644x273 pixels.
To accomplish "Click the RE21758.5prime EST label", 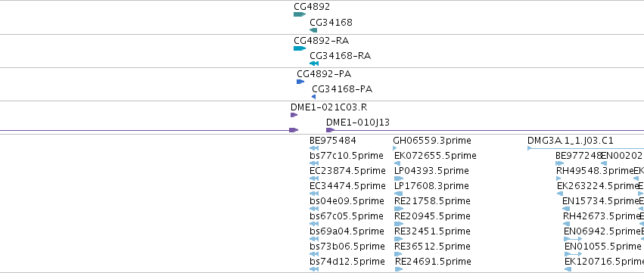I will (432, 200).
